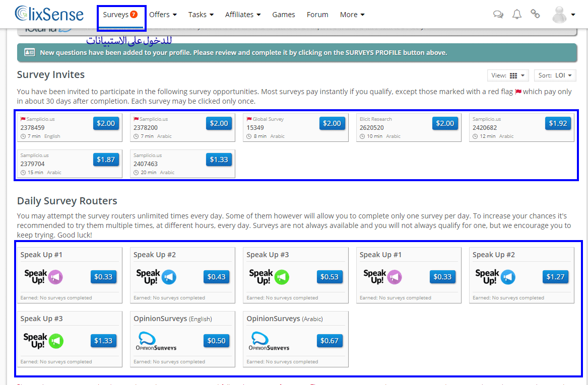Viewport: 588px width, 385px height.
Task: Click the Survey Invites heading
Action: (50, 74)
